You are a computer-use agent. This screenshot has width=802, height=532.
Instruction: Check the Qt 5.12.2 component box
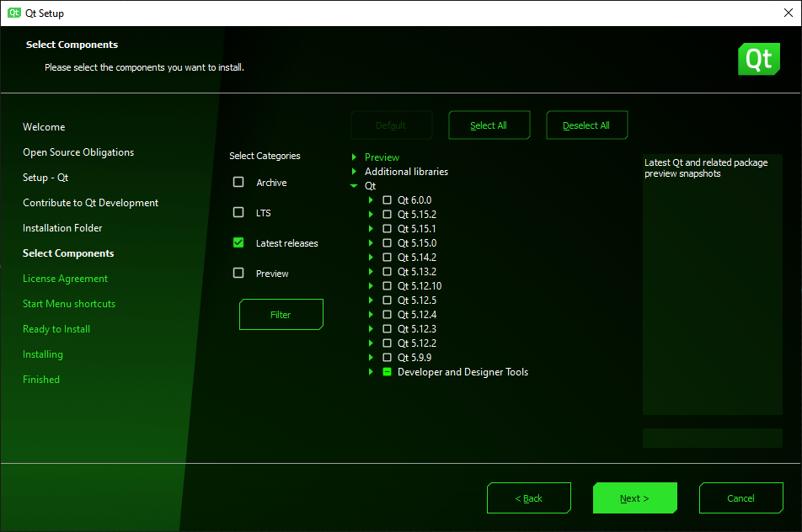click(x=388, y=343)
